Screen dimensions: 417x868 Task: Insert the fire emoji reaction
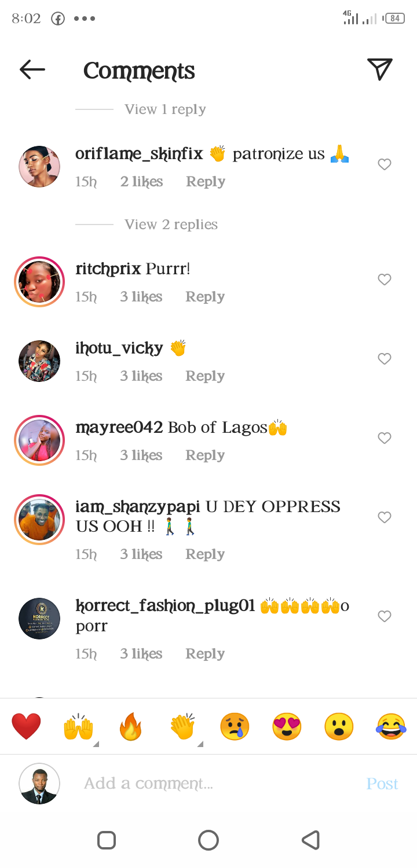(x=130, y=727)
